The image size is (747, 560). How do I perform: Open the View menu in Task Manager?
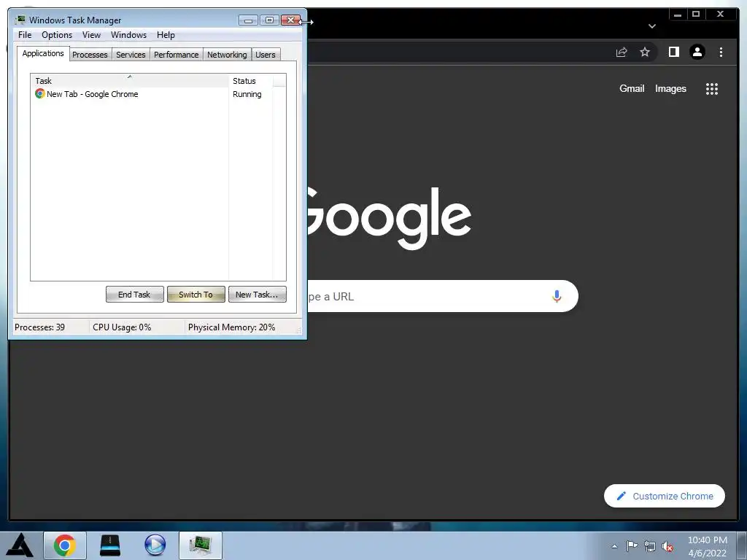tap(91, 35)
